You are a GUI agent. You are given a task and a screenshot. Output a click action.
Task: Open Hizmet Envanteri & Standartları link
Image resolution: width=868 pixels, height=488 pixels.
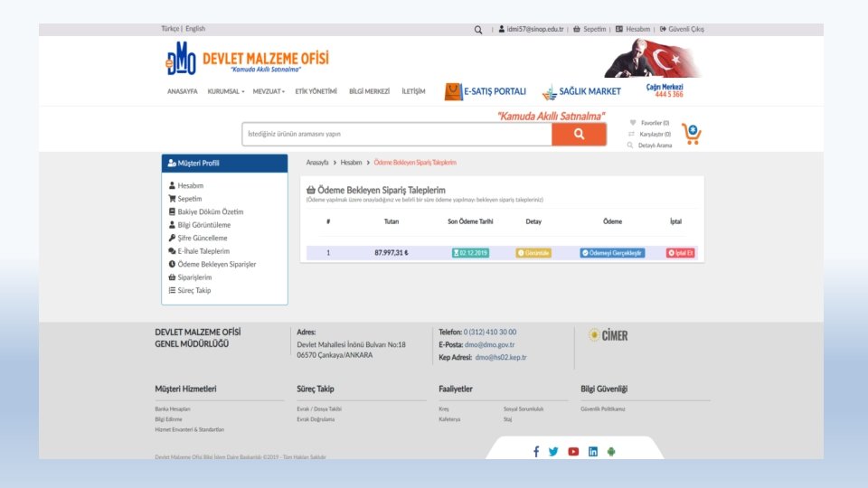189,429
